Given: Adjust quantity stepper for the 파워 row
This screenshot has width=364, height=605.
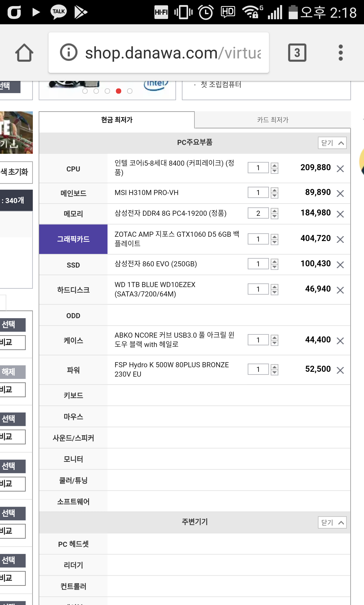Looking at the screenshot, I should point(274,370).
